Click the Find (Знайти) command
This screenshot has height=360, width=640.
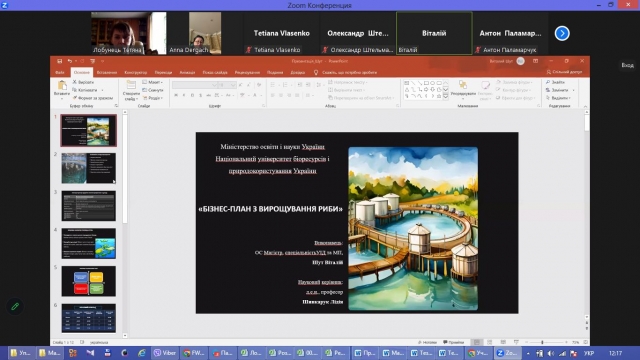tap(555, 82)
